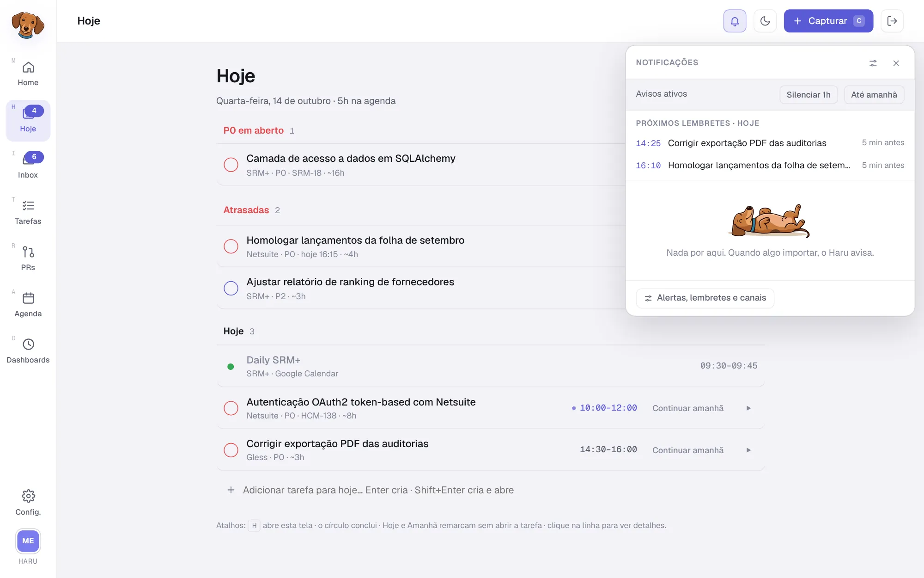Silence alerts with Silenciar 1h
Image resolution: width=924 pixels, height=578 pixels.
[x=808, y=94]
